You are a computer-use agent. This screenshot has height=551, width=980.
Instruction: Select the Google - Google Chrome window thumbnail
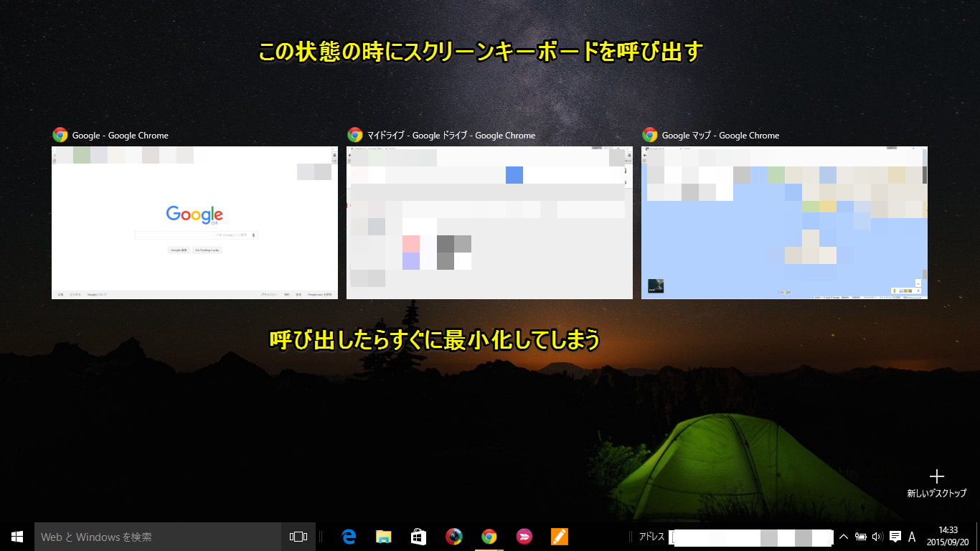click(x=194, y=222)
